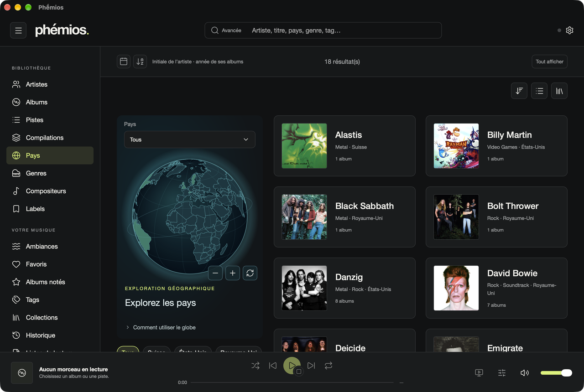Skip to next track

[311, 366]
